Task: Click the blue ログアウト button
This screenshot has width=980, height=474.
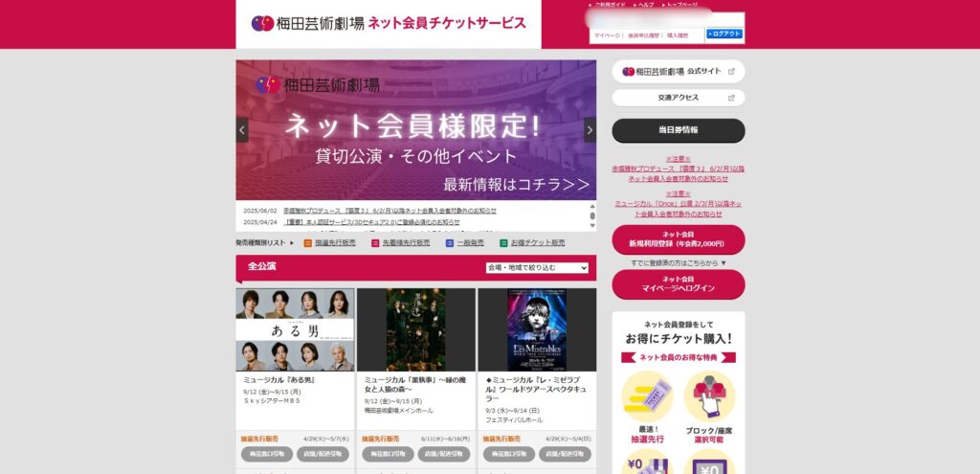Action: click(x=724, y=34)
